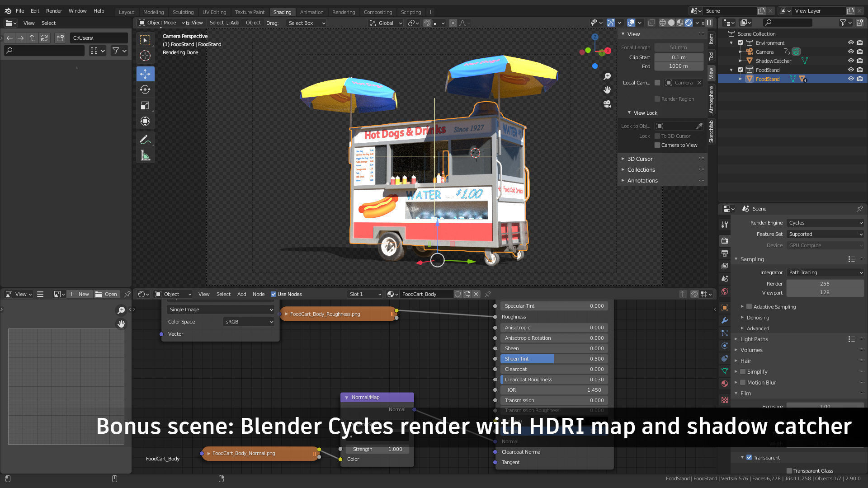Enable the Camera to View checkbox
868x488 pixels.
click(657, 145)
